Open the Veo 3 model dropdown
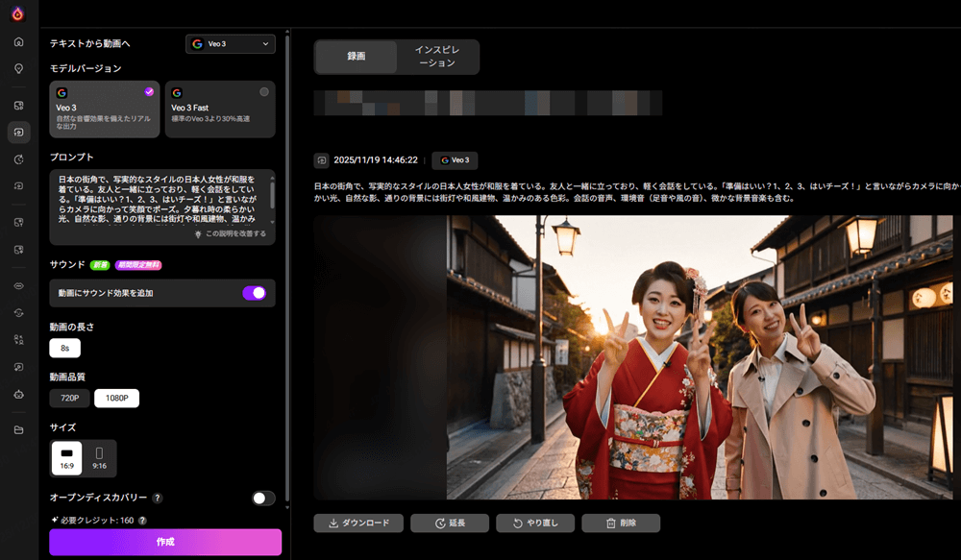961x560 pixels. click(x=231, y=43)
